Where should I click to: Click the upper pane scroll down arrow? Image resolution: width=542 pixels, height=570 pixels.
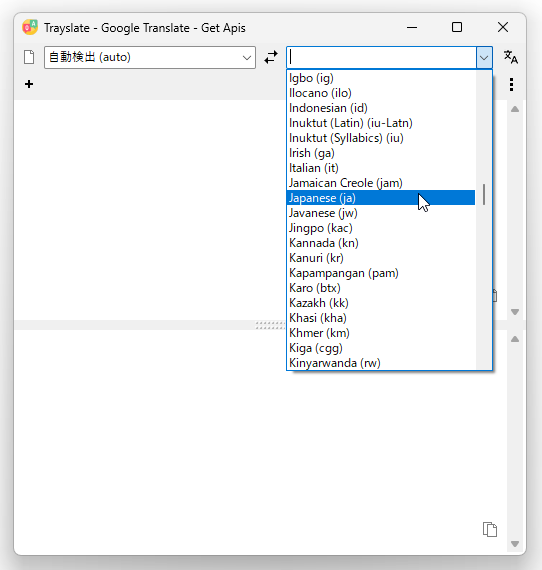pyautogui.click(x=515, y=312)
